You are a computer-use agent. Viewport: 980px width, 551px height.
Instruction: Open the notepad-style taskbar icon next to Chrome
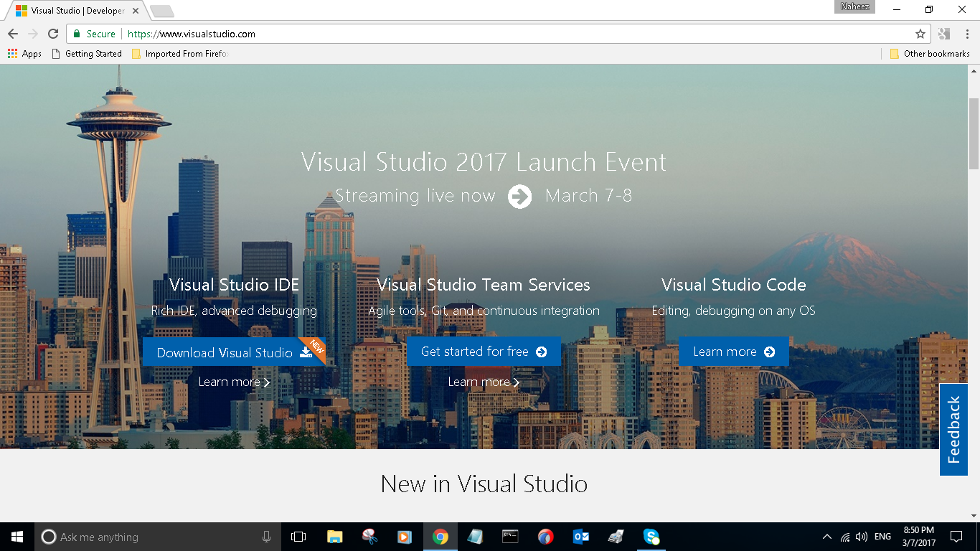pyautogui.click(x=475, y=537)
